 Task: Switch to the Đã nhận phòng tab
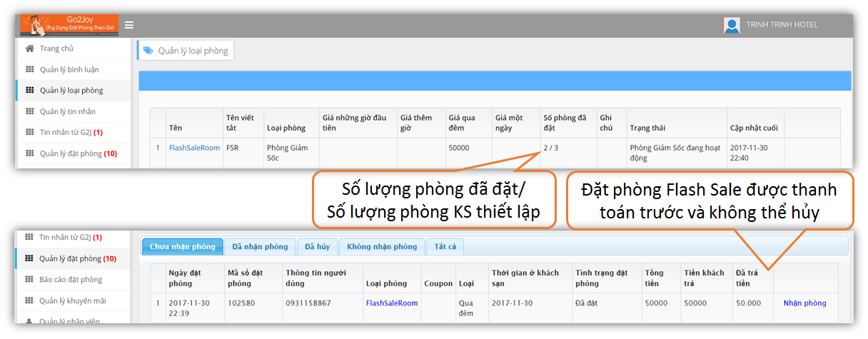[260, 246]
